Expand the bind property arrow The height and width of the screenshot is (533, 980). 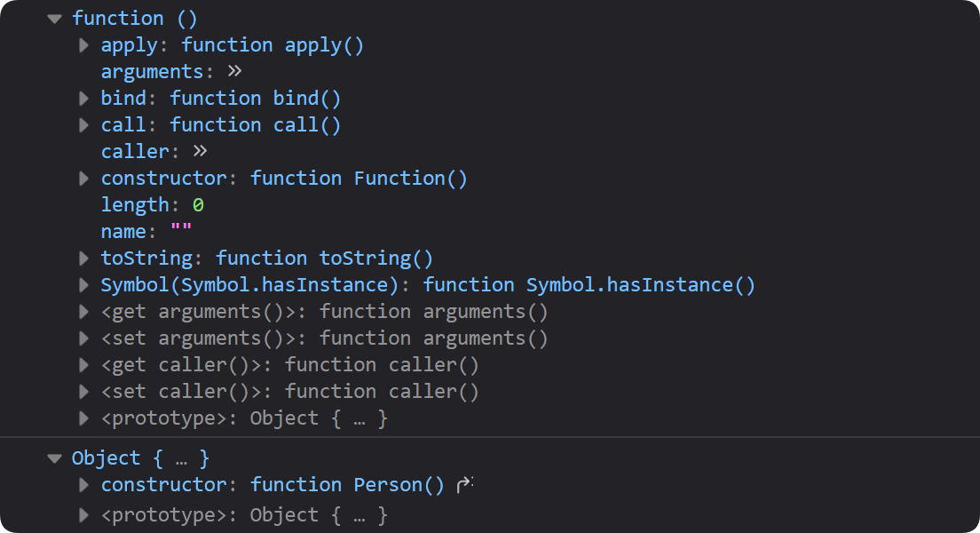[x=83, y=99]
